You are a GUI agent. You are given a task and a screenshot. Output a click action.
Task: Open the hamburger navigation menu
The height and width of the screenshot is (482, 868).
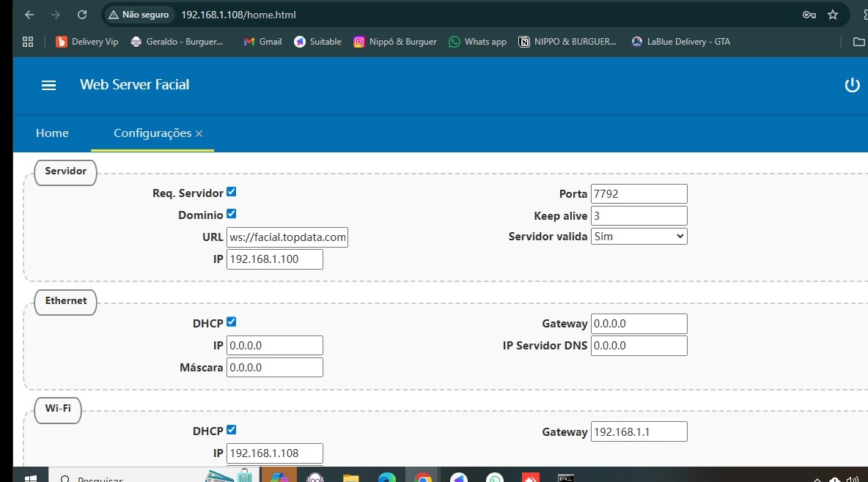click(48, 85)
